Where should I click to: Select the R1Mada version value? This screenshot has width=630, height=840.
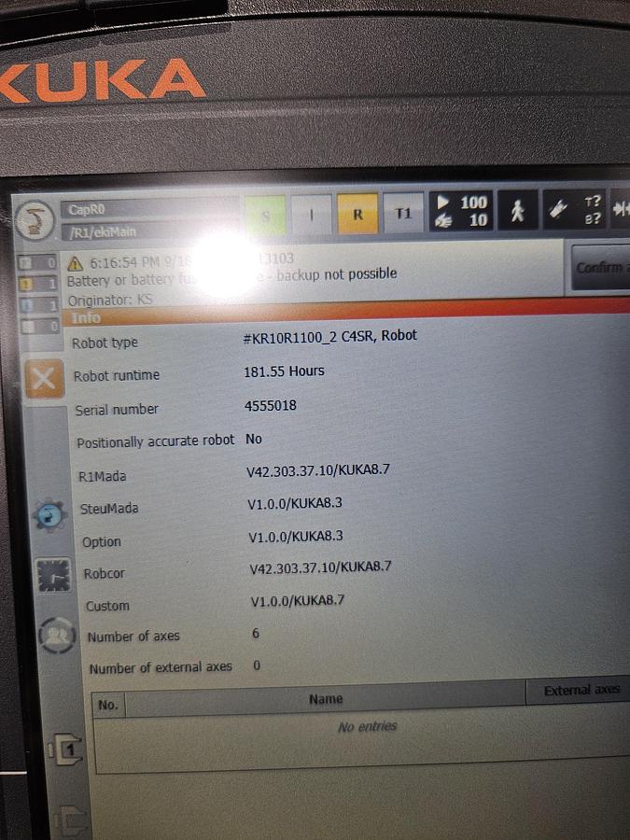[318, 470]
